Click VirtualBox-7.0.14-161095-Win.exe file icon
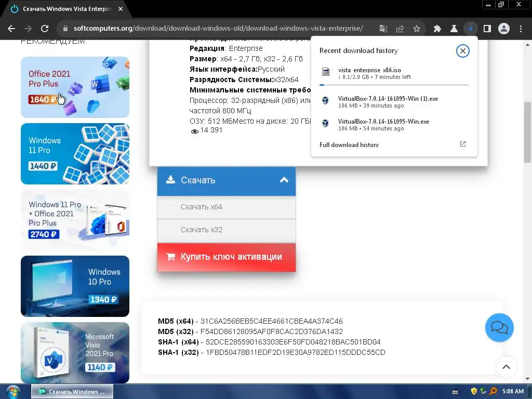532x399 pixels. tap(325, 123)
